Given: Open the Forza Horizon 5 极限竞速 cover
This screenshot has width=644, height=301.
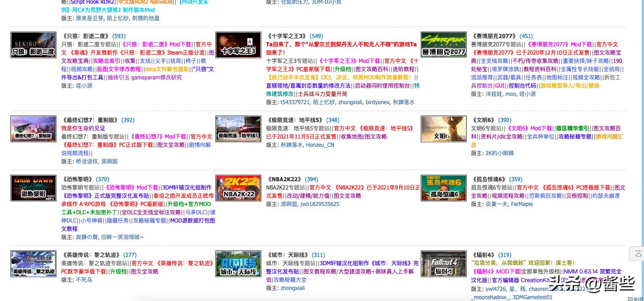Looking at the screenshot, I should point(238,129).
